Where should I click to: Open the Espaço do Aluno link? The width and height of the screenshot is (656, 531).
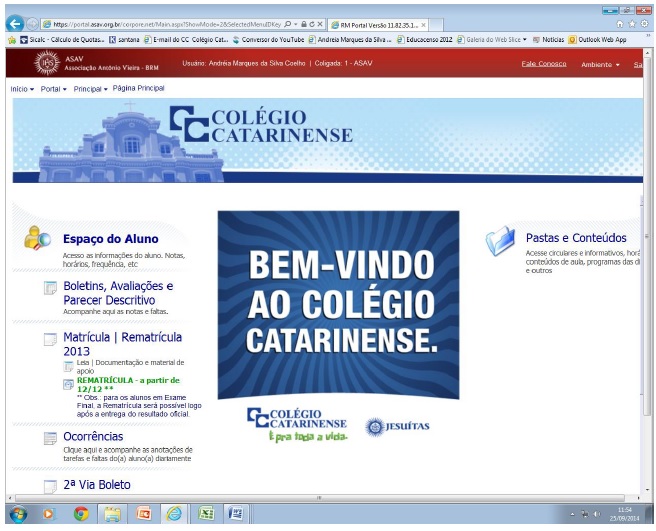[x=110, y=239]
